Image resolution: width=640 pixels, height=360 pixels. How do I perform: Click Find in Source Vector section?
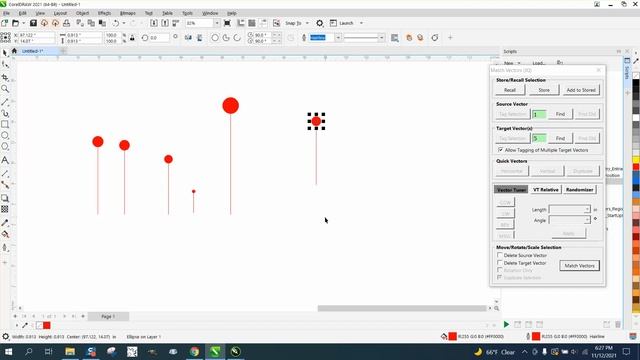[560, 114]
